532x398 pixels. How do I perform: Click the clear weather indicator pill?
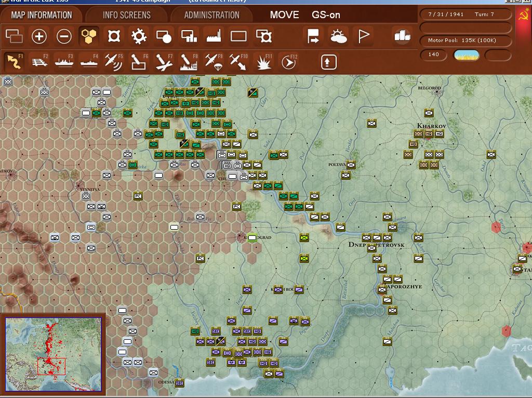(x=467, y=55)
